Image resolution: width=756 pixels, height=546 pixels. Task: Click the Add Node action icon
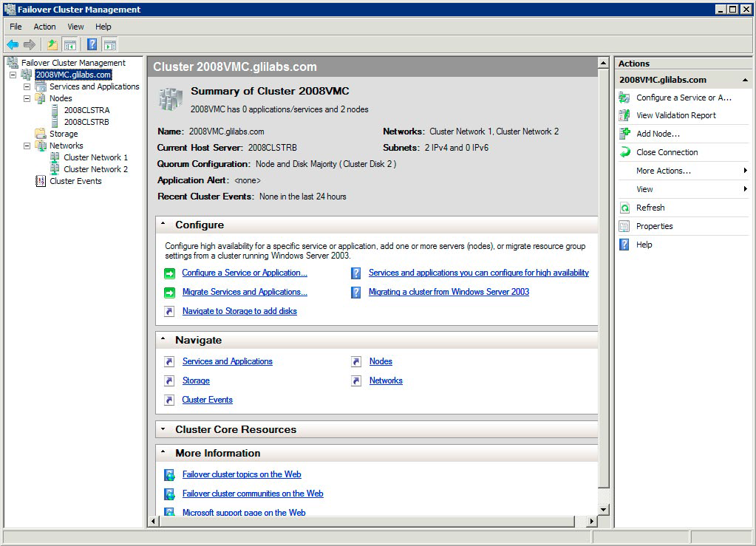[x=625, y=133]
